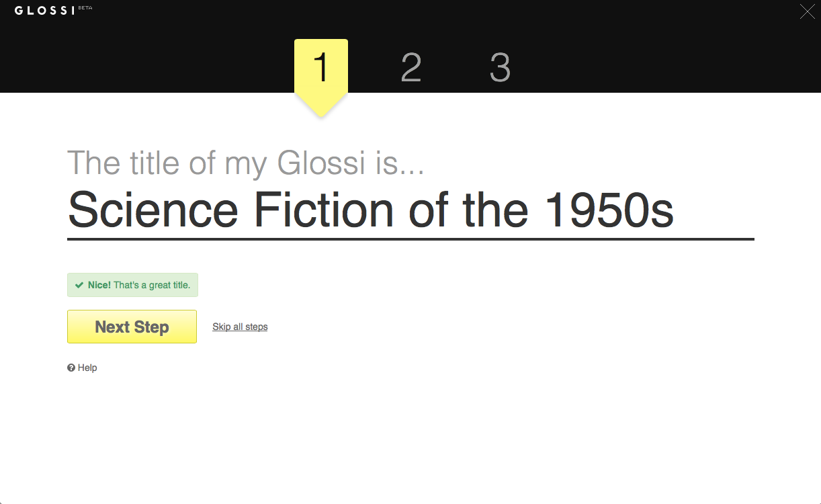Screen dimensions: 821x504
Task: Click the "The title of my Glossi is..." prompt
Action: pyautogui.click(x=246, y=163)
